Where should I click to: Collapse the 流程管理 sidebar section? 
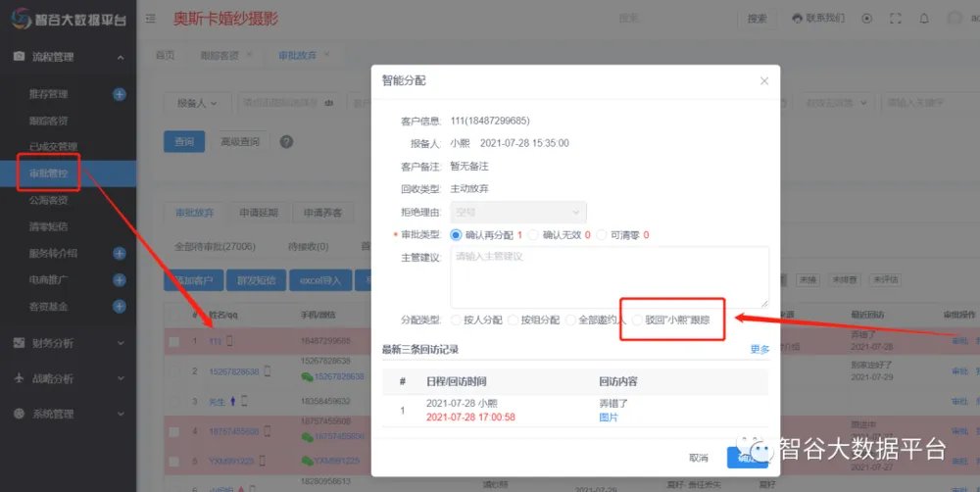point(68,57)
